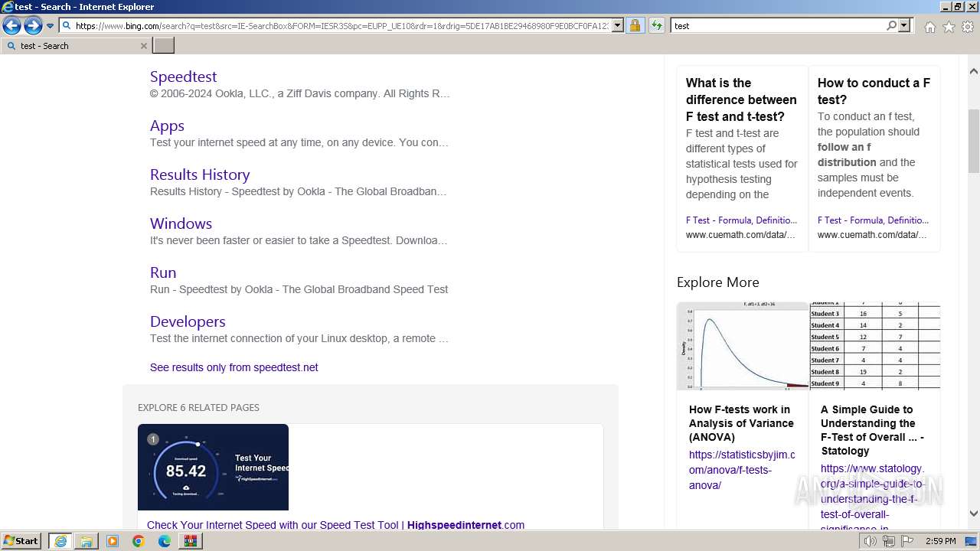Open File Explorer folder taskbar icon
Image resolution: width=980 pixels, height=551 pixels.
click(x=87, y=541)
